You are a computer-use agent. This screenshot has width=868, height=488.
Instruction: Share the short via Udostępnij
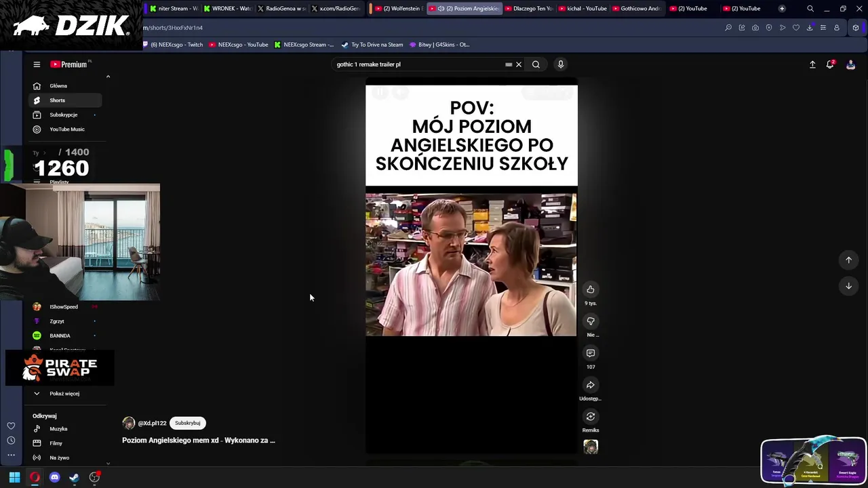coord(591,385)
